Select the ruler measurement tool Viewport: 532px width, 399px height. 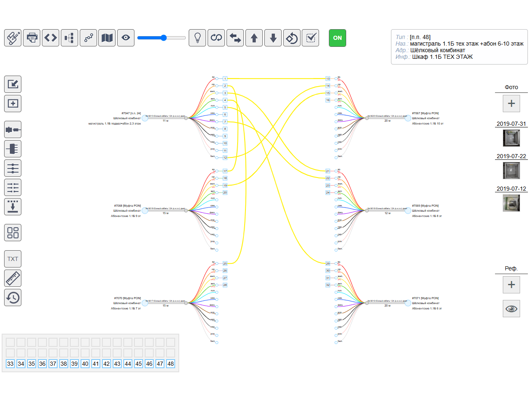[13, 278]
